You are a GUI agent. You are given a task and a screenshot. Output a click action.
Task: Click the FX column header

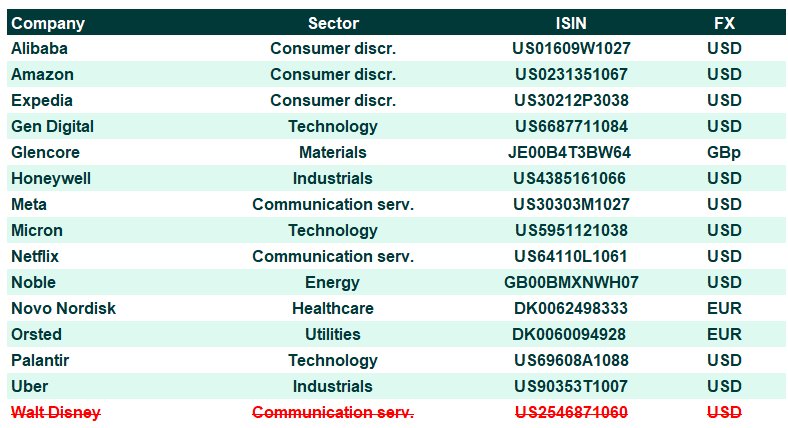click(724, 23)
